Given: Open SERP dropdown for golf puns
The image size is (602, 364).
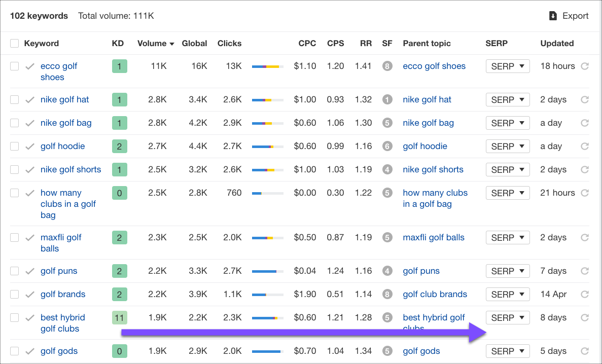Looking at the screenshot, I should (x=508, y=271).
